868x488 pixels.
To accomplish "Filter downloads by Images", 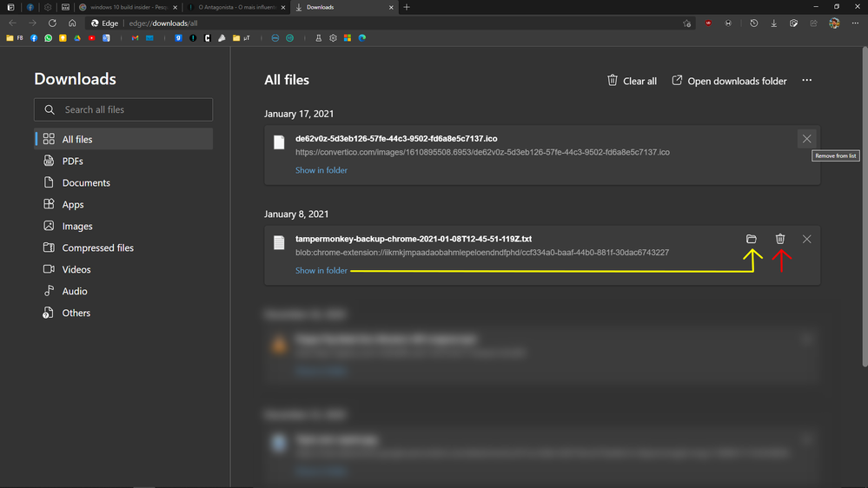I will [123, 226].
